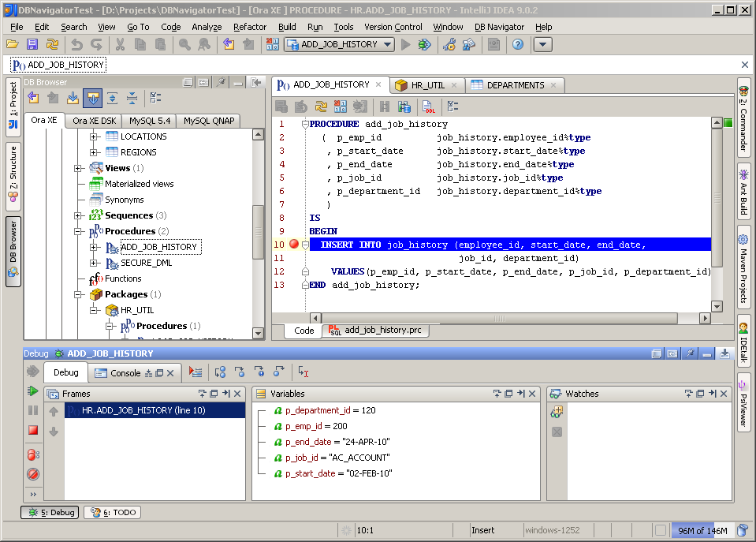Collapse the Procedures (2) node
The height and width of the screenshot is (542, 756).
[x=77, y=231]
